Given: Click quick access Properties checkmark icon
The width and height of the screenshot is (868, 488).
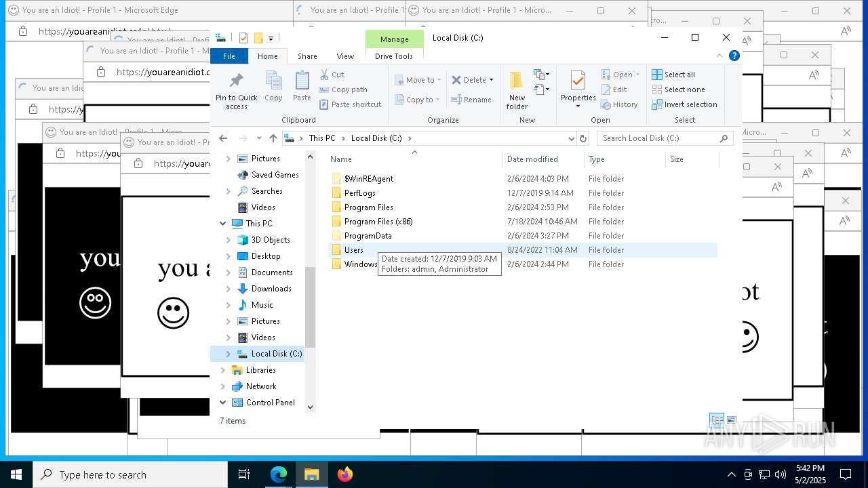Looking at the screenshot, I should click(x=243, y=38).
